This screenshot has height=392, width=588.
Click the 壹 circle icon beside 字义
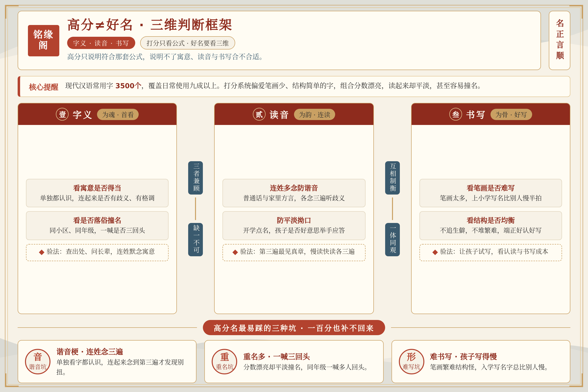[x=62, y=114]
